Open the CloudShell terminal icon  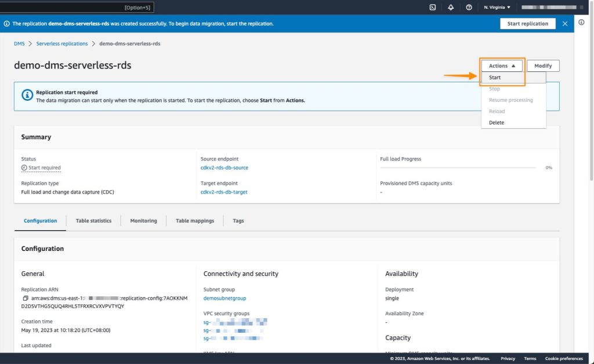click(x=433, y=7)
